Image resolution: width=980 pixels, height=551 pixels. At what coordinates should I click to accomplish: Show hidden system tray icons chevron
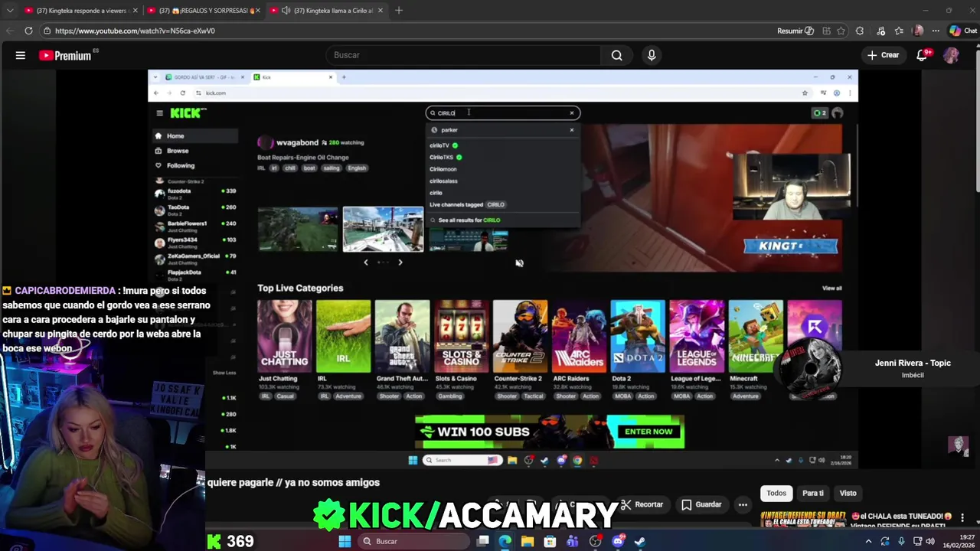coord(868,541)
